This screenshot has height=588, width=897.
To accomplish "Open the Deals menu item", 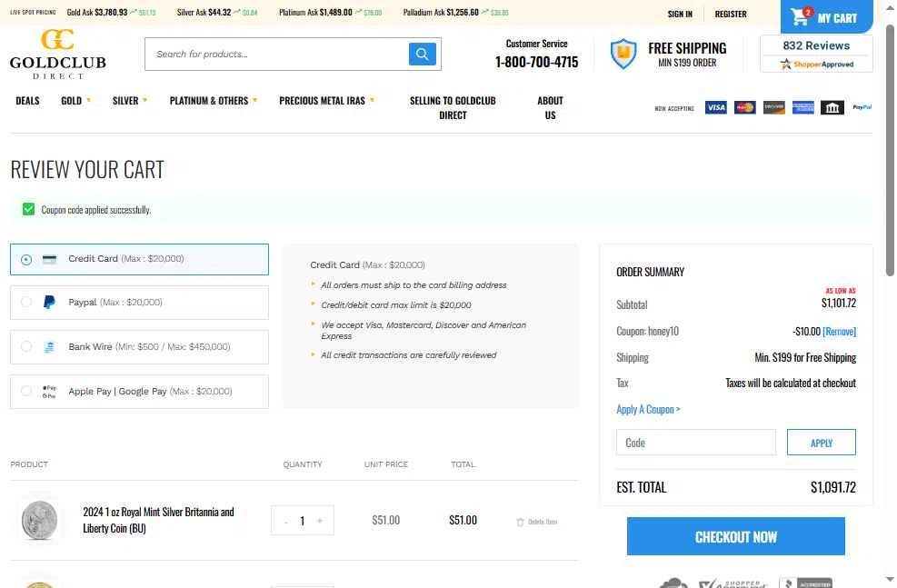I will tap(27, 101).
